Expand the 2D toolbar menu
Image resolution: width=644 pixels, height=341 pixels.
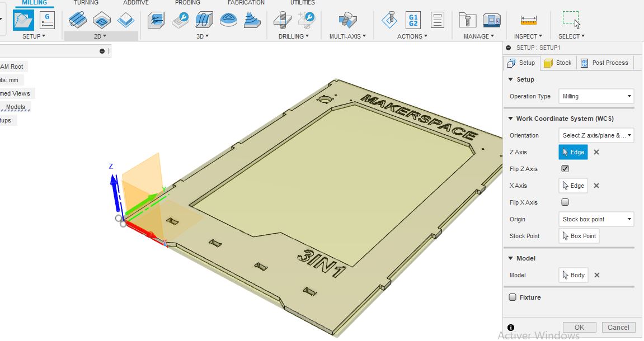tap(100, 36)
